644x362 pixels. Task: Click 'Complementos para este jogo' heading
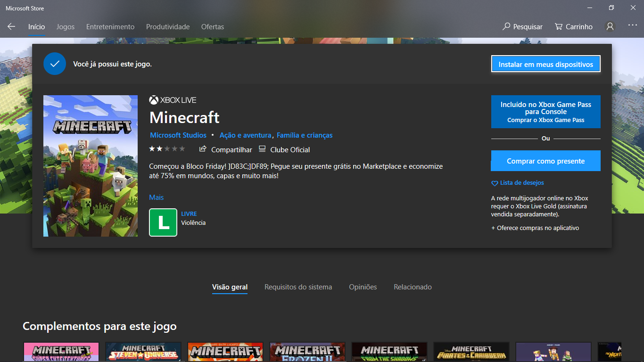coord(99,326)
